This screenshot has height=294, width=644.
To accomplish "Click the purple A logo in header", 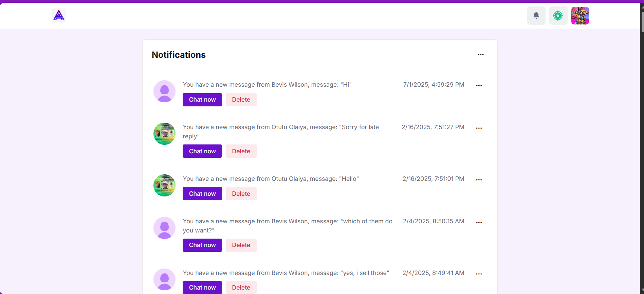I will [59, 15].
